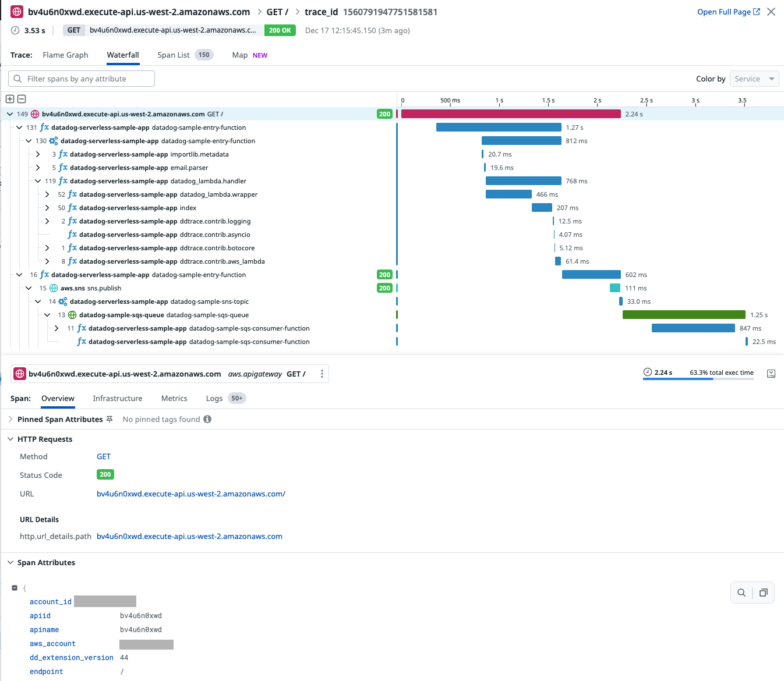Viewport: 784px width, 681px height.
Task: Click the pin icon next to Pinned Span Attributes
Action: click(110, 418)
